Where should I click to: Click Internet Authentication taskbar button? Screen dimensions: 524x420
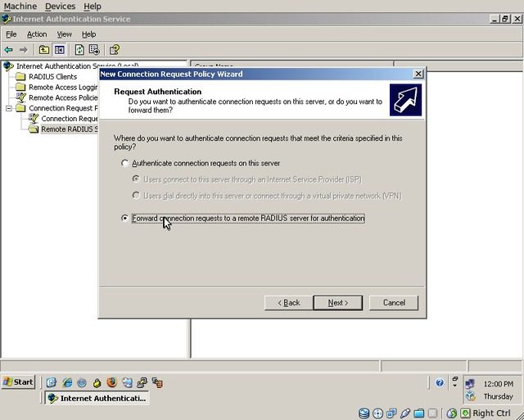97,399
